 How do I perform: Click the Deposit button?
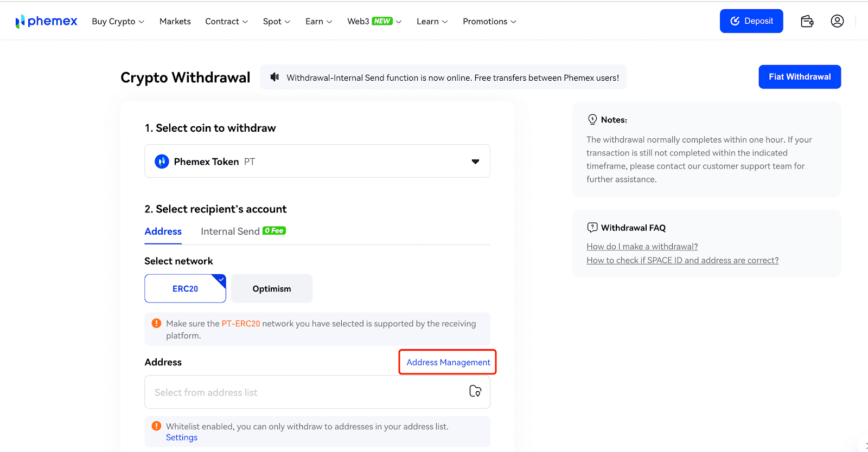[x=751, y=21]
